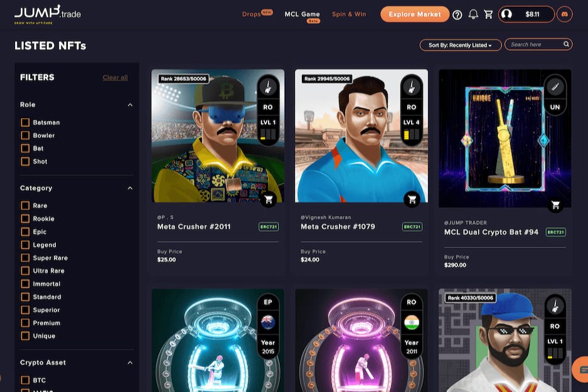Open Spin & Win menu item
Viewport: 588px width, 392px height.
pos(349,14)
